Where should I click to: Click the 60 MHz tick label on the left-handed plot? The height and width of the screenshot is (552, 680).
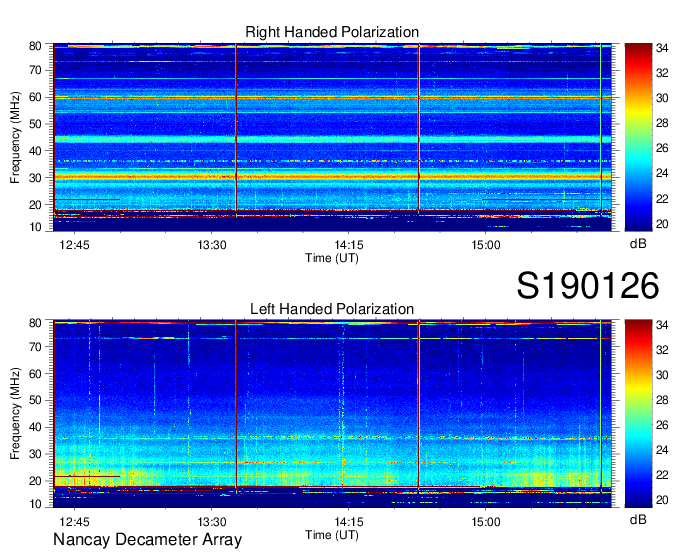coord(35,373)
